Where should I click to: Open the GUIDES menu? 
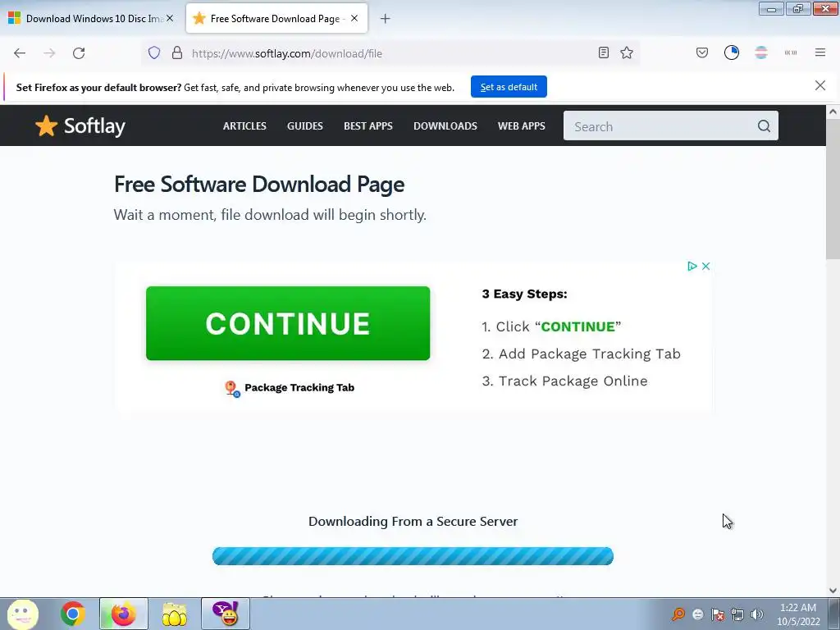coord(305,126)
